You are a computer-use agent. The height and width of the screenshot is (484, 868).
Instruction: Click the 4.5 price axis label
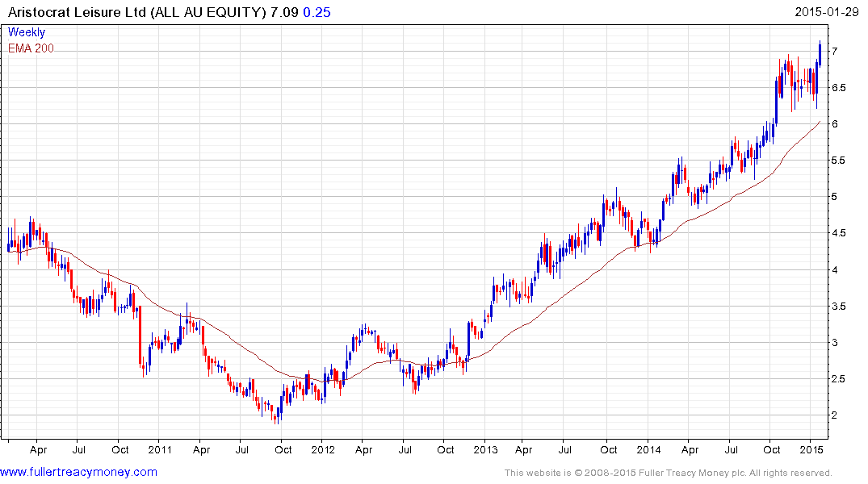pyautogui.click(x=838, y=233)
